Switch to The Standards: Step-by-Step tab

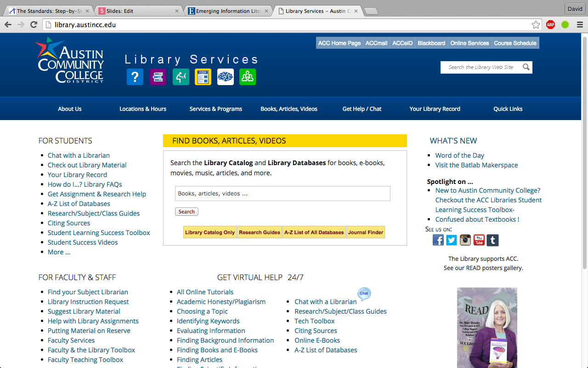pos(49,11)
